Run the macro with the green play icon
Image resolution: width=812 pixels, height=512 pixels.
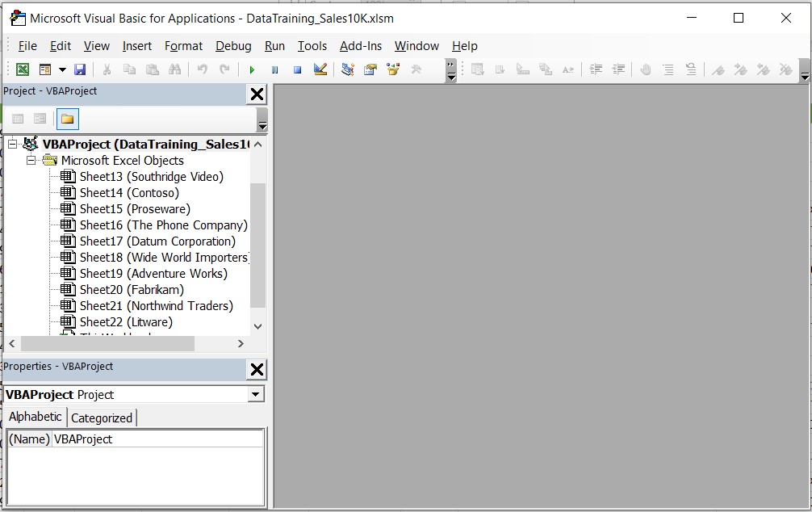click(x=252, y=69)
